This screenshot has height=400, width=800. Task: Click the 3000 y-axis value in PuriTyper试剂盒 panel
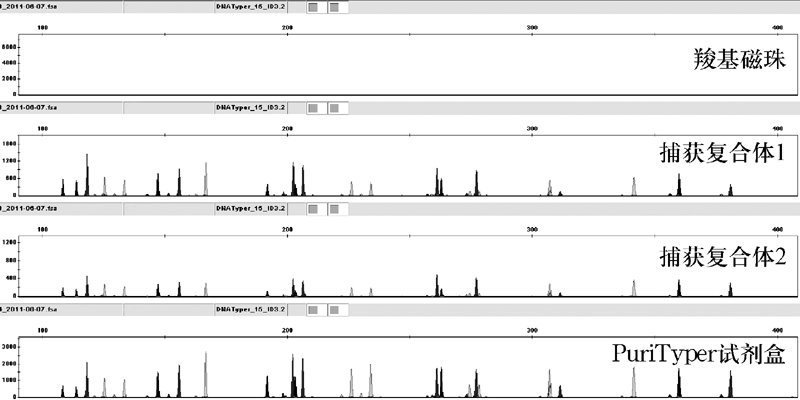(x=10, y=347)
